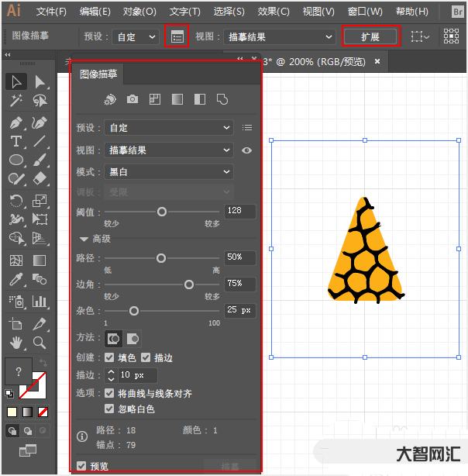Select the abutting method button
The height and width of the screenshot is (476, 468).
point(113,339)
